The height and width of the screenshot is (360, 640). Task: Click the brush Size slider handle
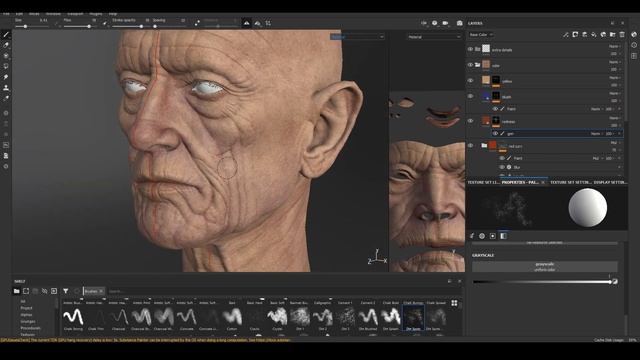click(x=25, y=27)
